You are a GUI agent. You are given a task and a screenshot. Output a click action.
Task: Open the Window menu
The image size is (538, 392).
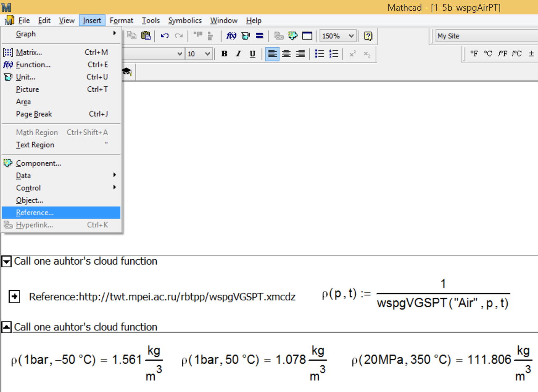[224, 20]
